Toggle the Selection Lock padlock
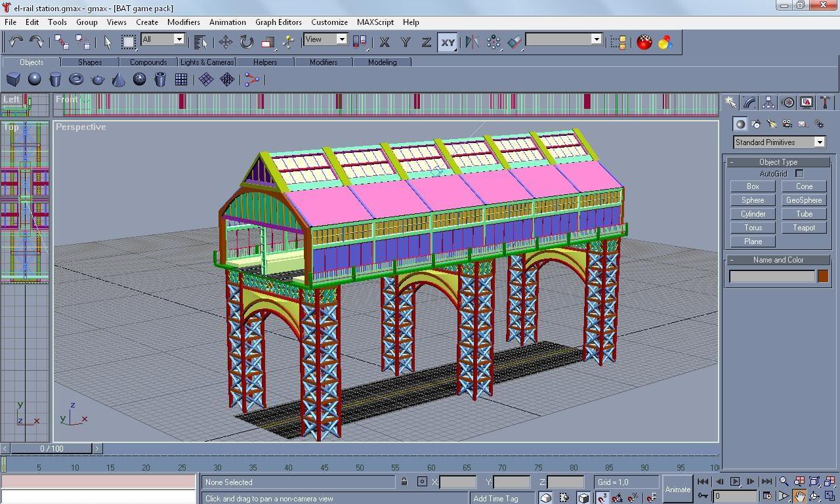Screen dimensions: 840x504 click(x=404, y=482)
